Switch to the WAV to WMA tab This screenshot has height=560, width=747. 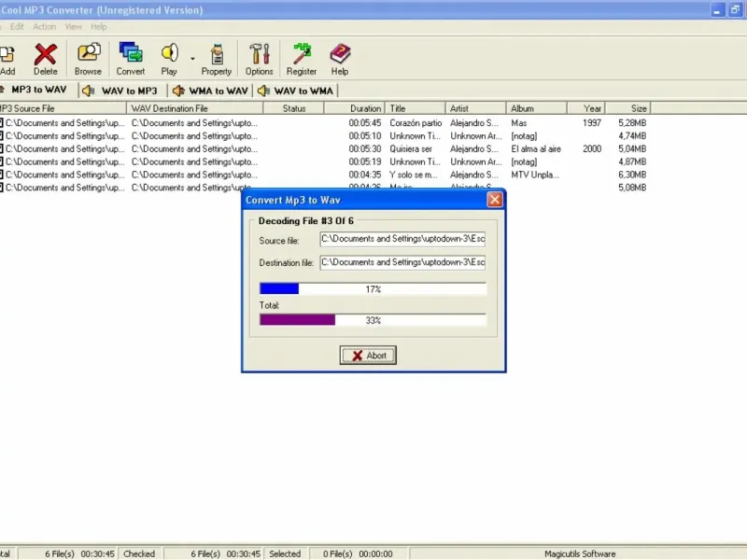click(x=295, y=91)
